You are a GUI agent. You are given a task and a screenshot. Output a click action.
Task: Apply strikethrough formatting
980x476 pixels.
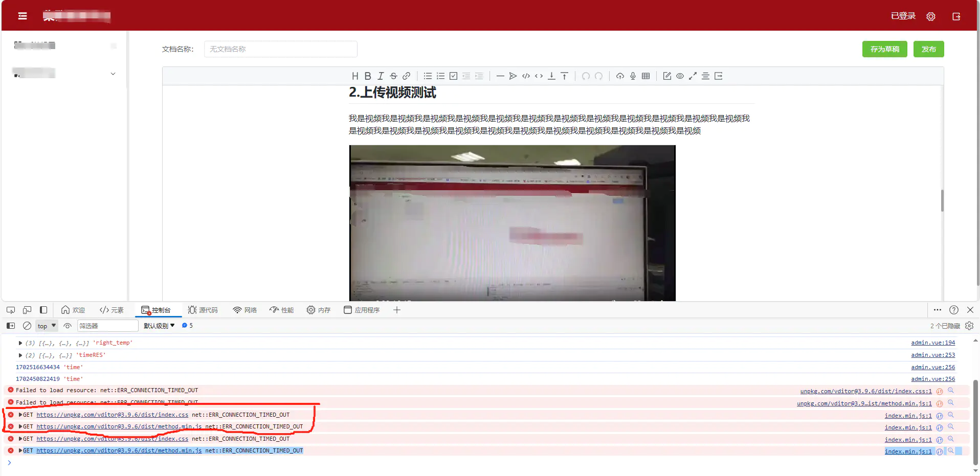[393, 76]
